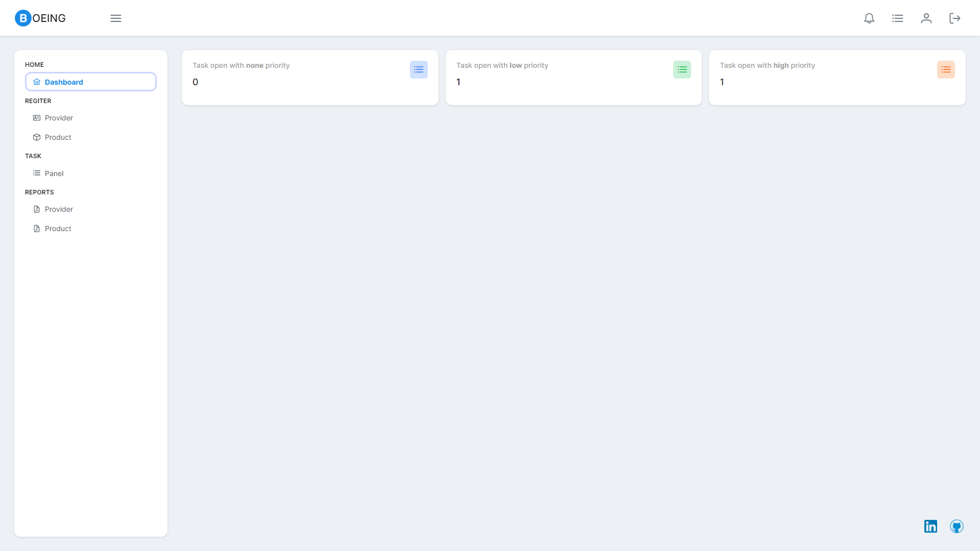Open the notifications bell icon
Screen dimensions: 980x551
pyautogui.click(x=869, y=18)
